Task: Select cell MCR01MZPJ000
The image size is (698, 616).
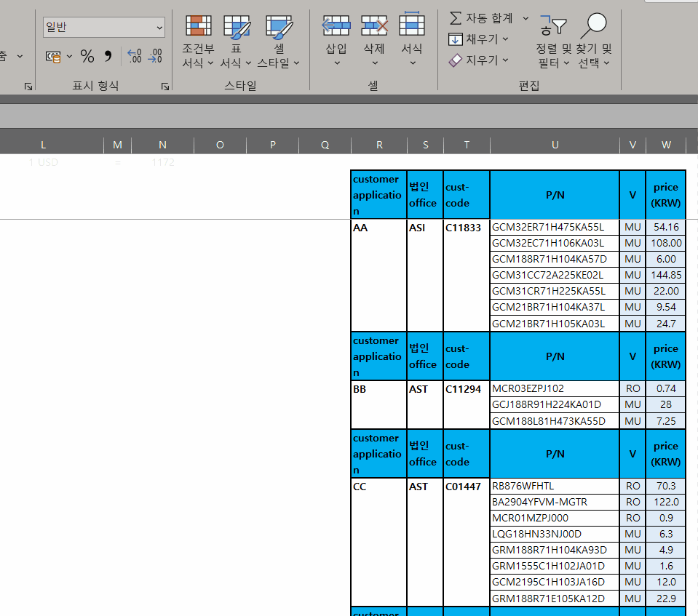Action: click(555, 518)
